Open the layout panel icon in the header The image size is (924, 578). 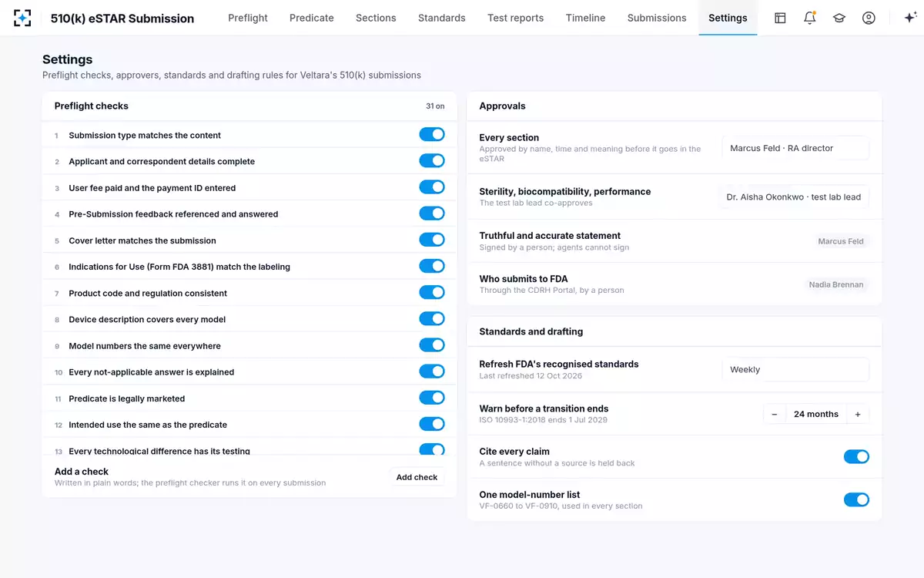click(x=780, y=18)
